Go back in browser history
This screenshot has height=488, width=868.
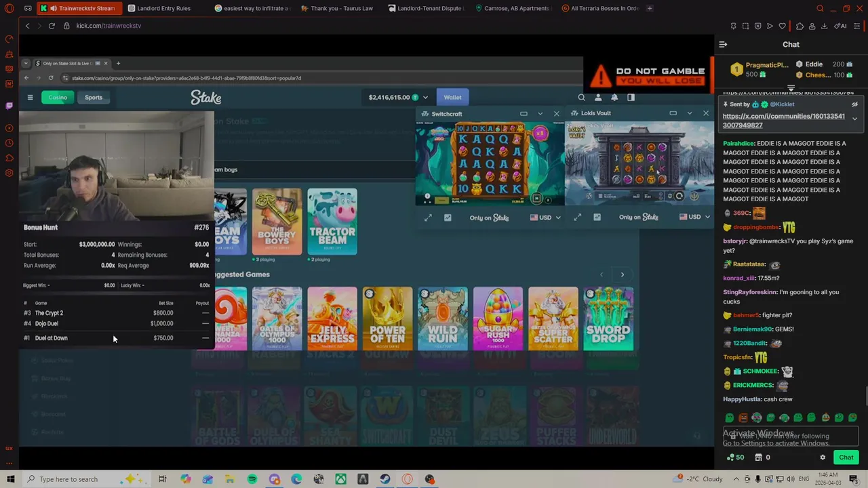tap(27, 26)
